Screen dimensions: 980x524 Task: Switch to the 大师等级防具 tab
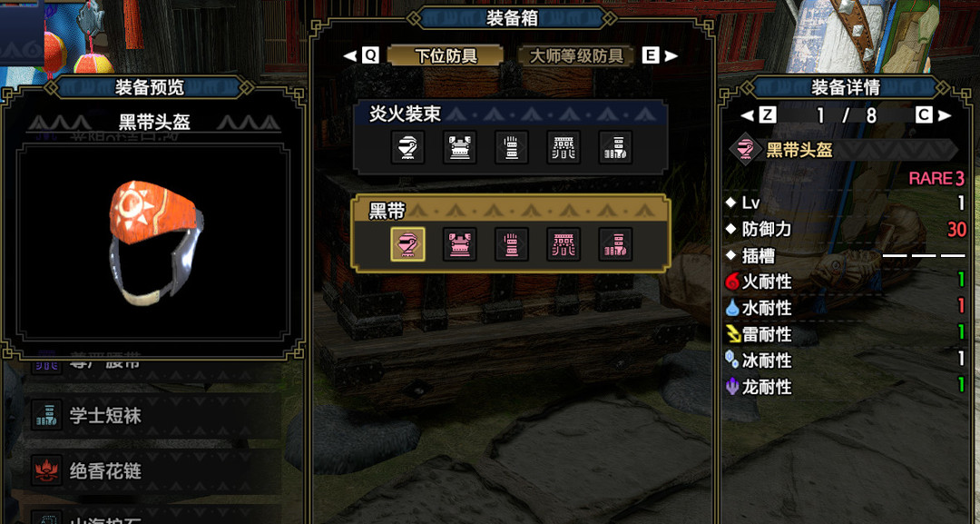pyautogui.click(x=576, y=55)
